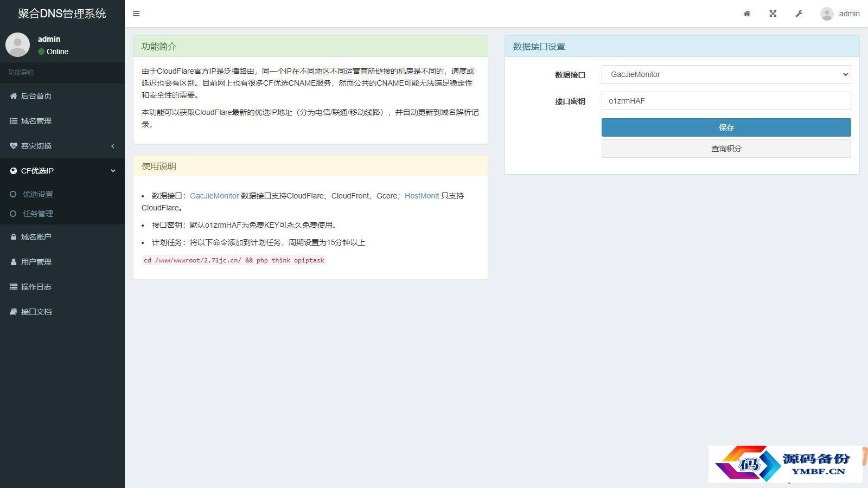Open 接口文档 in sidebar
Image resolution: width=868 pixels, height=488 pixels.
(62, 312)
